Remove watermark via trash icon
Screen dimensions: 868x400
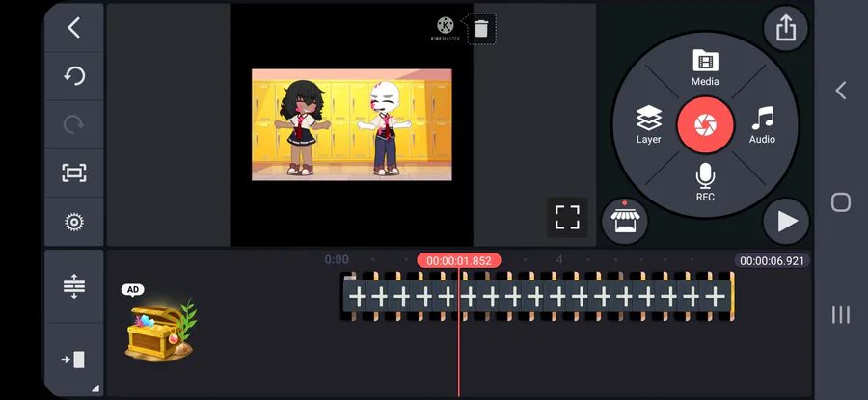pyautogui.click(x=481, y=29)
